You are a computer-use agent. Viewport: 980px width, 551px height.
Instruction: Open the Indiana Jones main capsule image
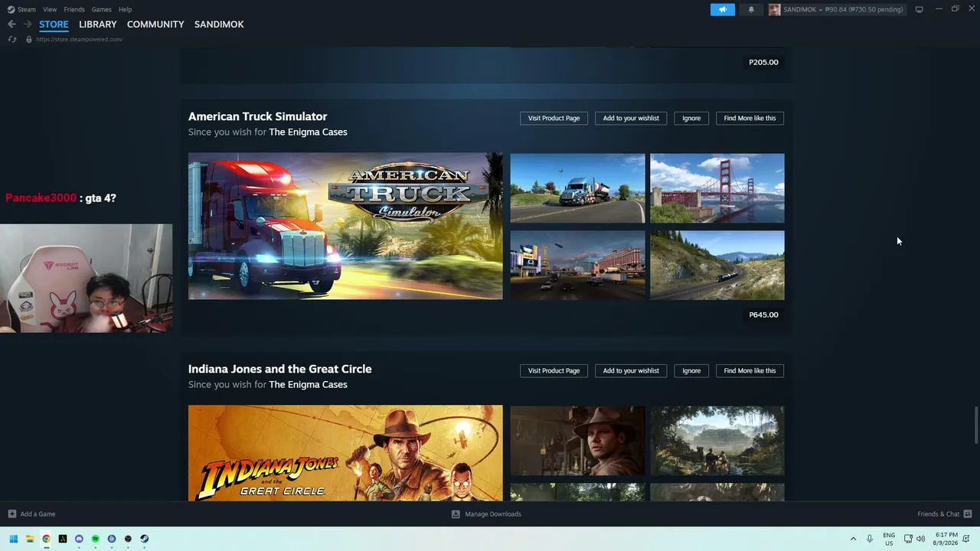[x=345, y=453]
